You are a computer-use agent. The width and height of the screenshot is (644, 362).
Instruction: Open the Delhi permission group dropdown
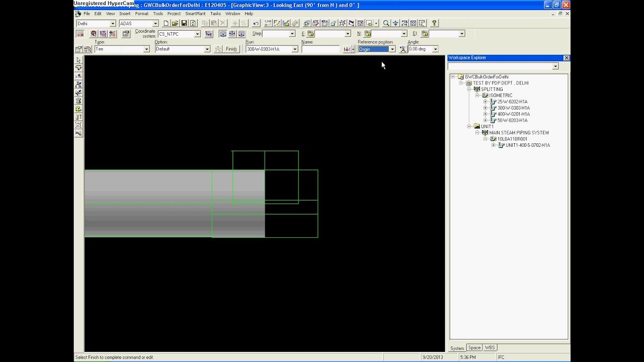click(113, 24)
